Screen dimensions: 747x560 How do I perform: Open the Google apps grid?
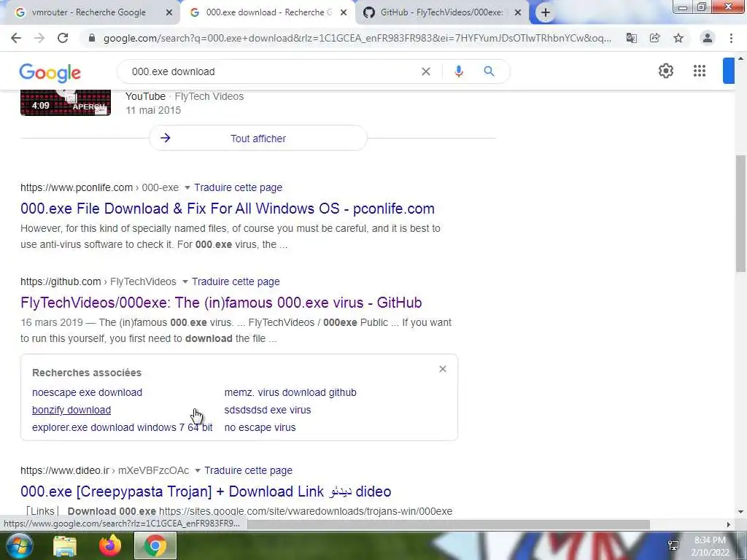click(700, 71)
